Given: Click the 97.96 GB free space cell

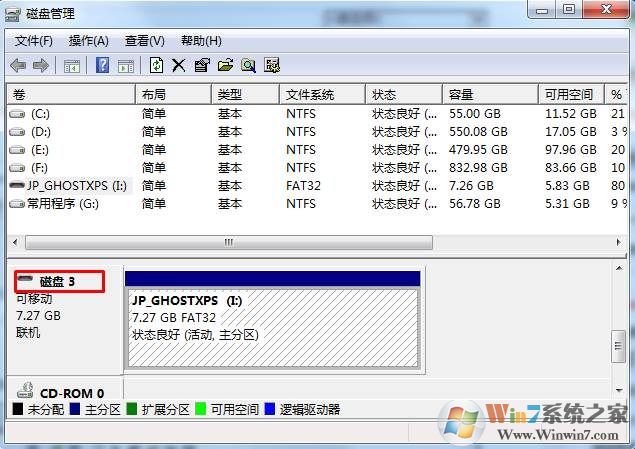Looking at the screenshot, I should [x=571, y=150].
